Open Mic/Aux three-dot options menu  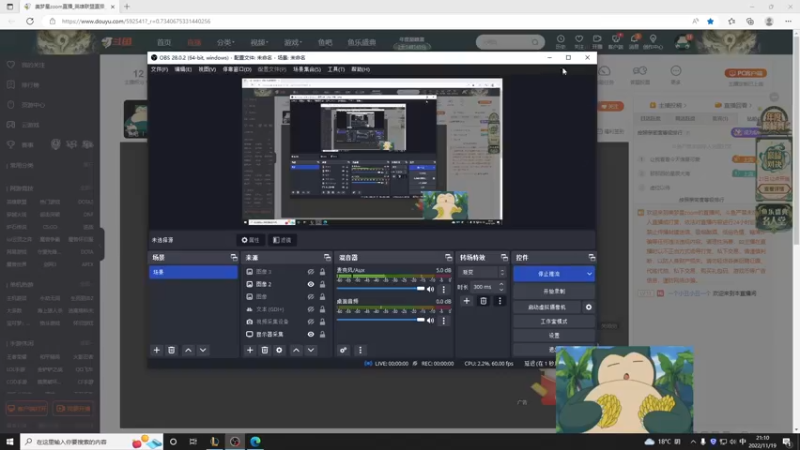pyautogui.click(x=443, y=289)
